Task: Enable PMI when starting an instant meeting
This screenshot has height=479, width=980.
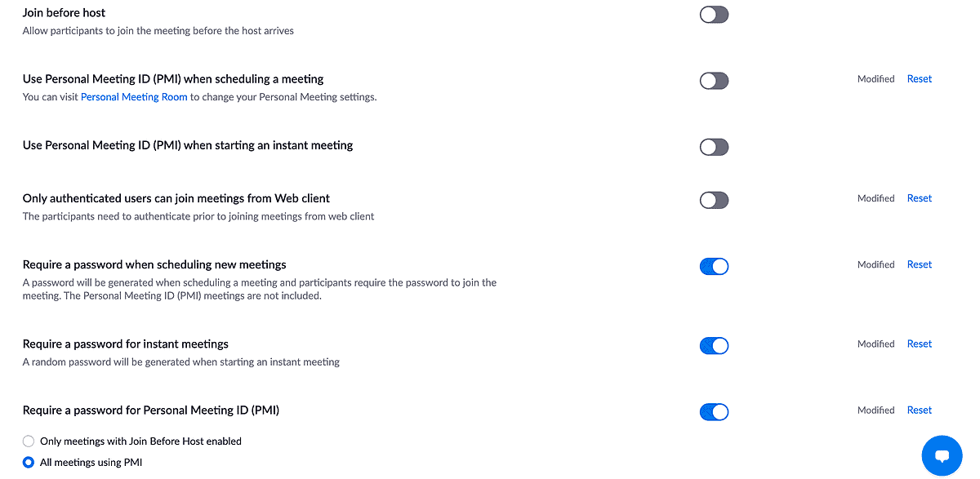Action: 714,147
